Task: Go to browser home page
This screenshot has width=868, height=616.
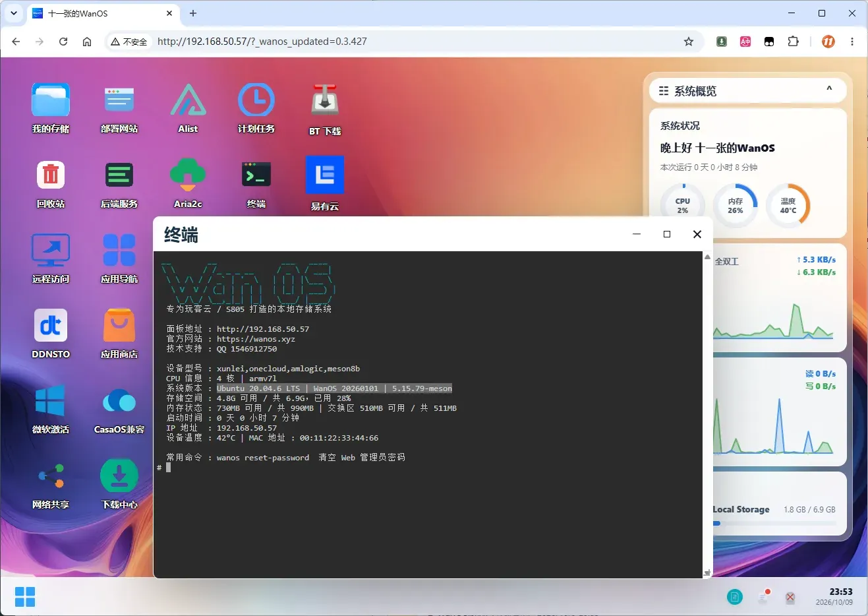Action: pos(87,42)
